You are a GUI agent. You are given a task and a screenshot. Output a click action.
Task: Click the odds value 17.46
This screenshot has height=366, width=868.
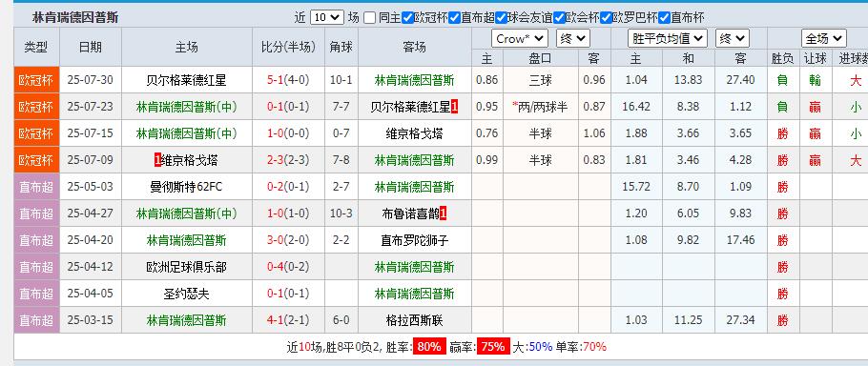741,240
